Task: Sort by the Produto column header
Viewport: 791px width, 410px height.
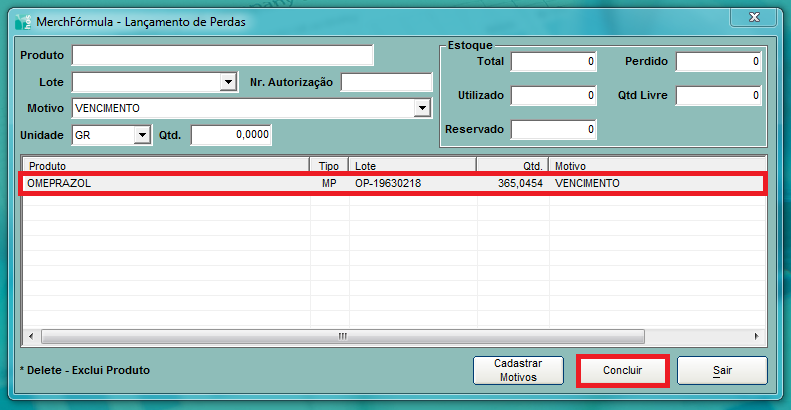Action: (165, 165)
